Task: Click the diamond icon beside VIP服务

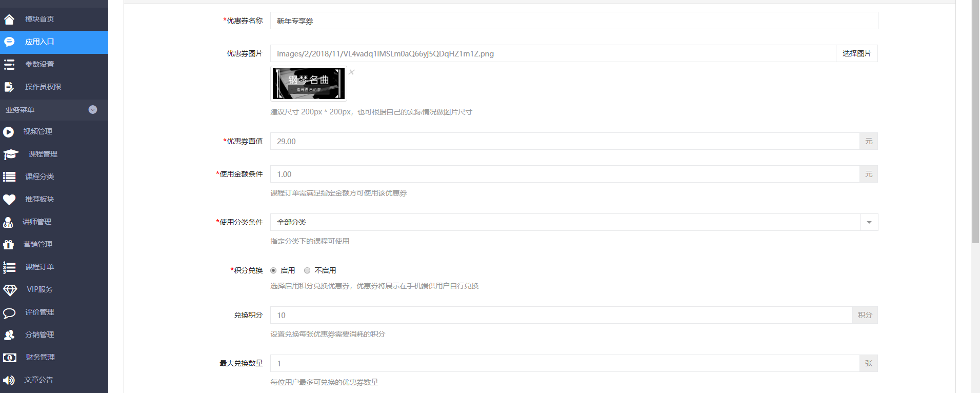Action: [10, 290]
